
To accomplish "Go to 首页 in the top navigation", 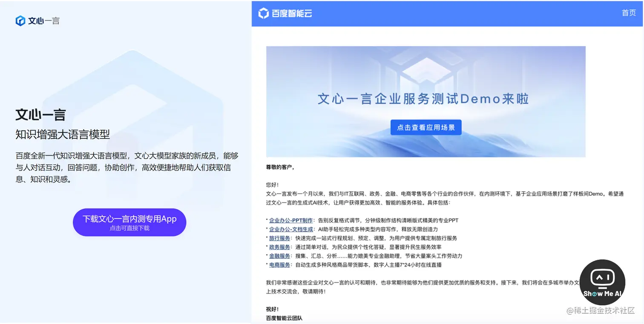I will tap(629, 13).
